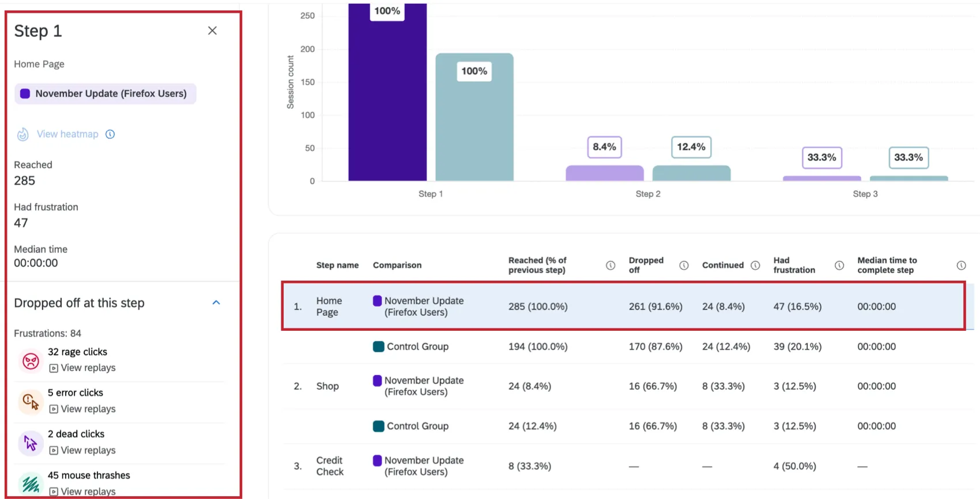Click info icon next to Dropped off column
This screenshot has width=980, height=499.
point(684,265)
